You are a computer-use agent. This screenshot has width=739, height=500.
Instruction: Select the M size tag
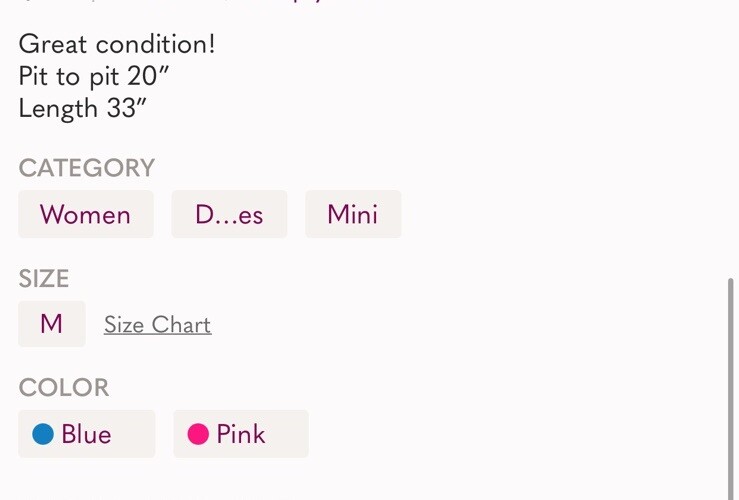pyautogui.click(x=52, y=324)
